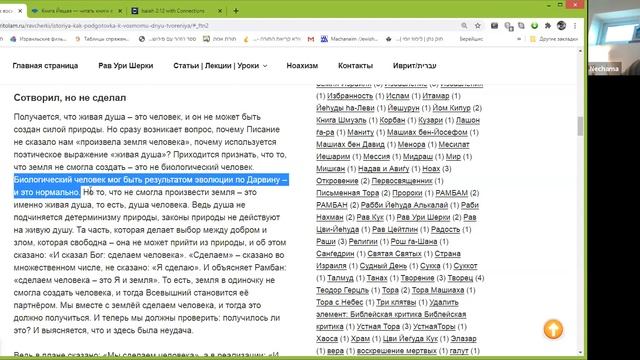Viewport: 640px width, 360px height.
Task: Open 'Ислам' tag link
Action: pyautogui.click(x=398, y=96)
